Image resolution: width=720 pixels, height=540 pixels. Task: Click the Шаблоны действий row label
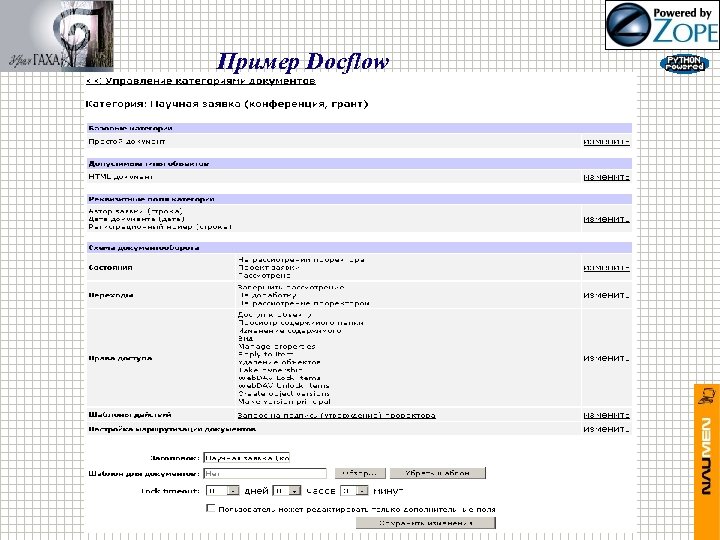pos(130,415)
